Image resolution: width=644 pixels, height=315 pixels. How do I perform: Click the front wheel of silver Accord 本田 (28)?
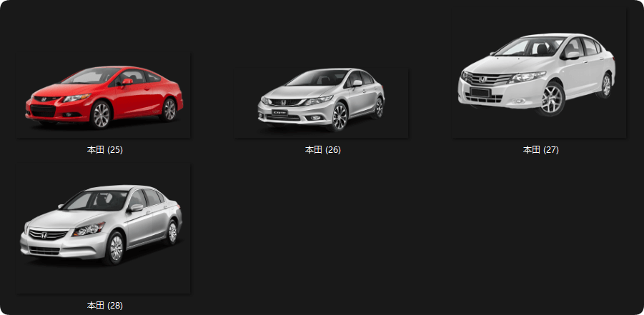tap(115, 248)
